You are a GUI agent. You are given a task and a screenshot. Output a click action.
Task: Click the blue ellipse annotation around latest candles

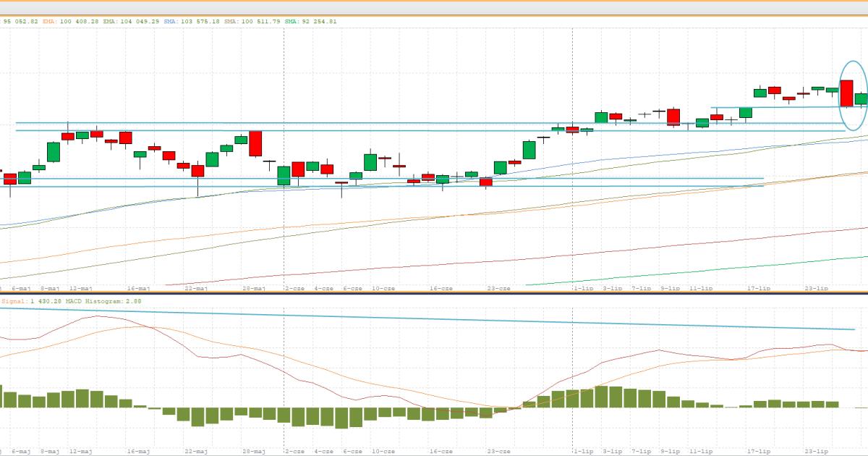841,83
